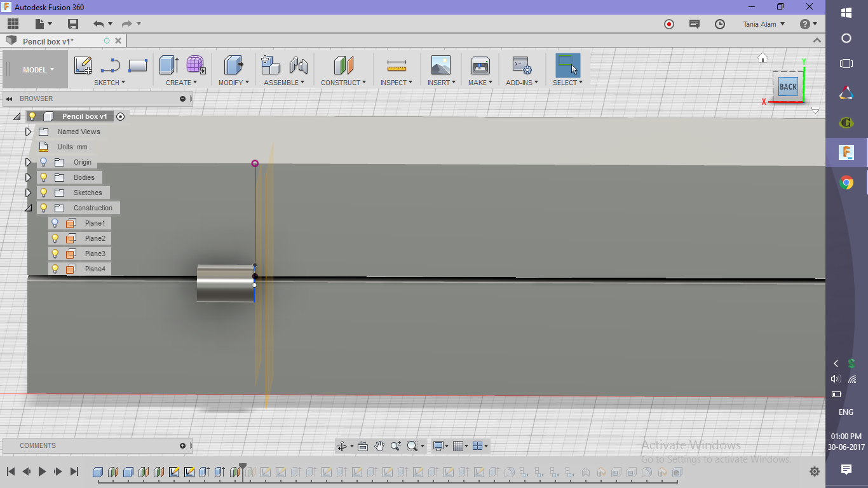Click the Zoom magnifier with plus-minus
Viewport: 868px width, 488px height.
(x=396, y=446)
